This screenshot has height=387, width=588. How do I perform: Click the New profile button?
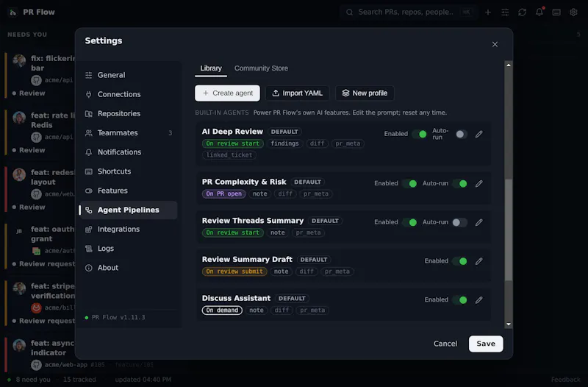[x=365, y=93]
